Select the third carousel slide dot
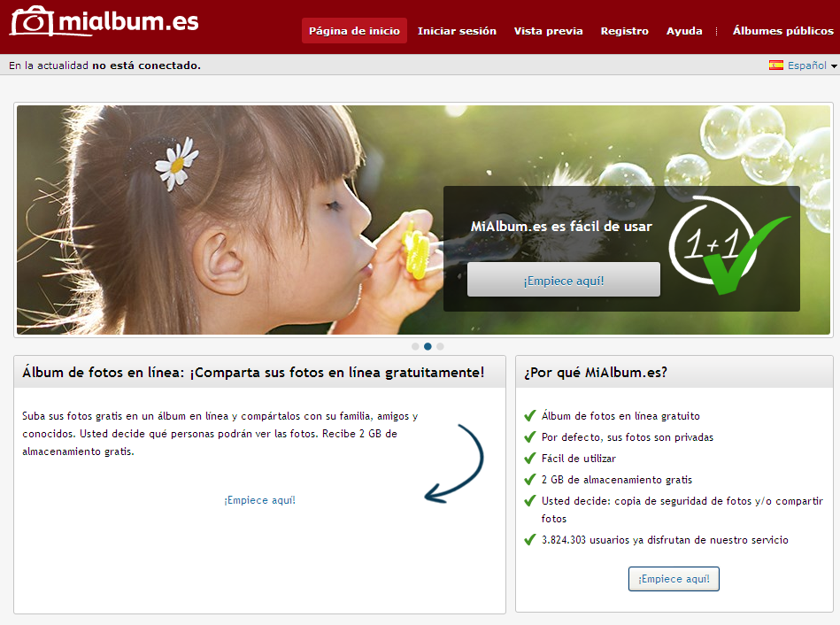 (440, 346)
